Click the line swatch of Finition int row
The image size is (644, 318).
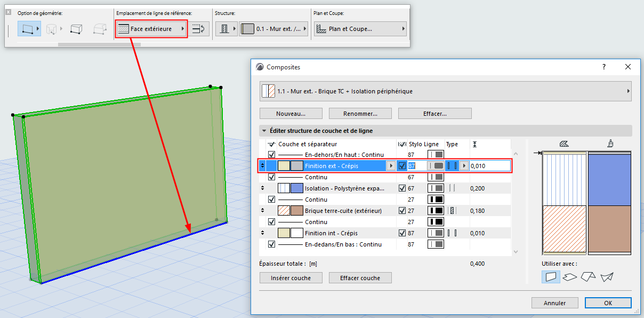(436, 233)
